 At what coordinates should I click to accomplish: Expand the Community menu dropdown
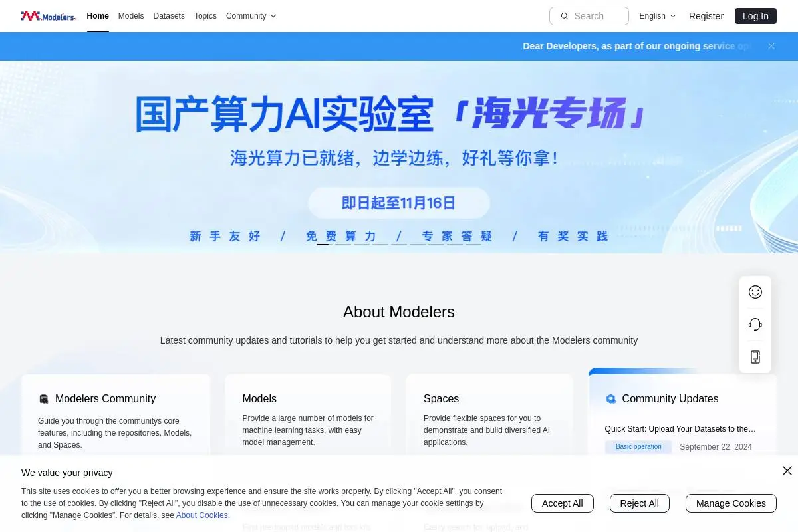click(x=251, y=16)
